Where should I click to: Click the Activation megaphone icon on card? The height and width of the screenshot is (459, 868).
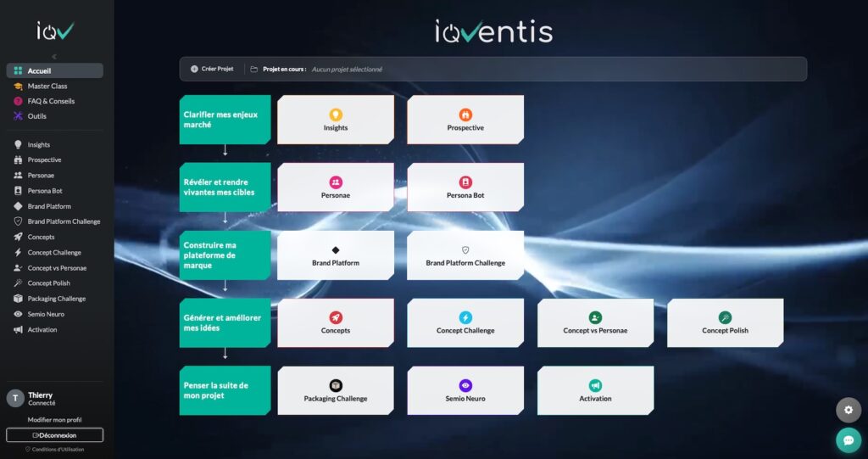[595, 385]
